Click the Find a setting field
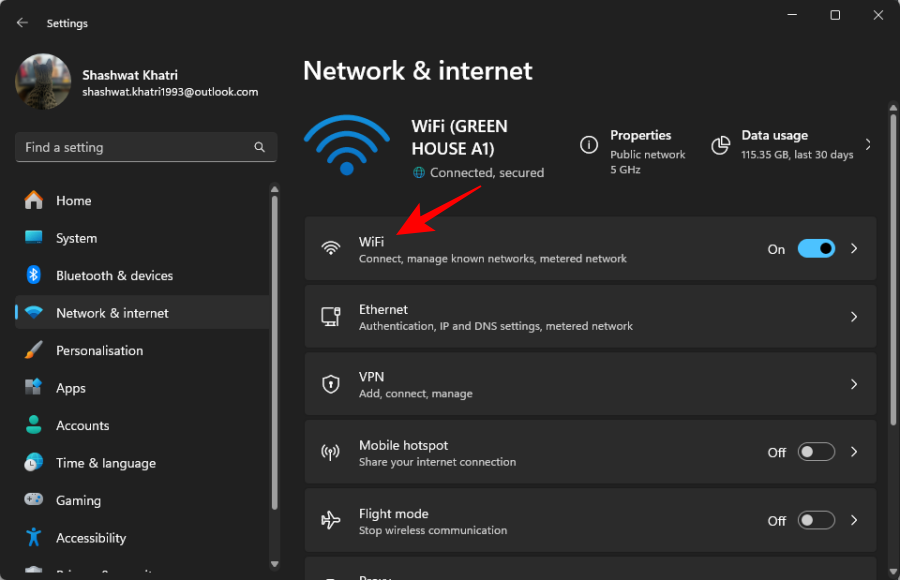 coord(135,147)
